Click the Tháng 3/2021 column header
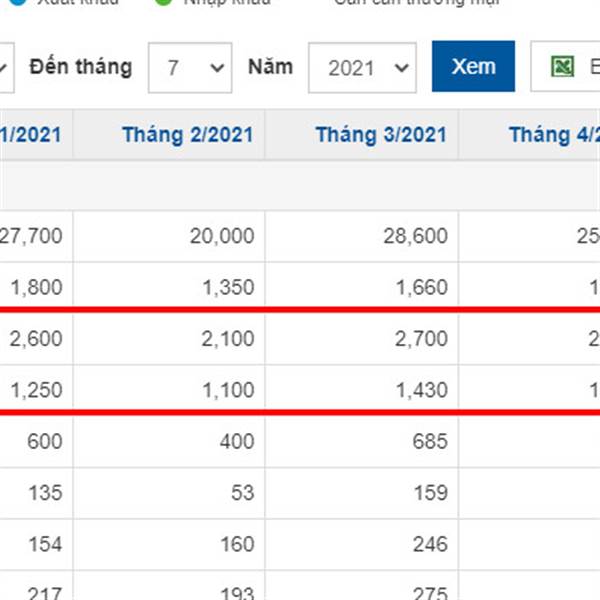Image resolution: width=600 pixels, height=600 pixels. [362, 134]
